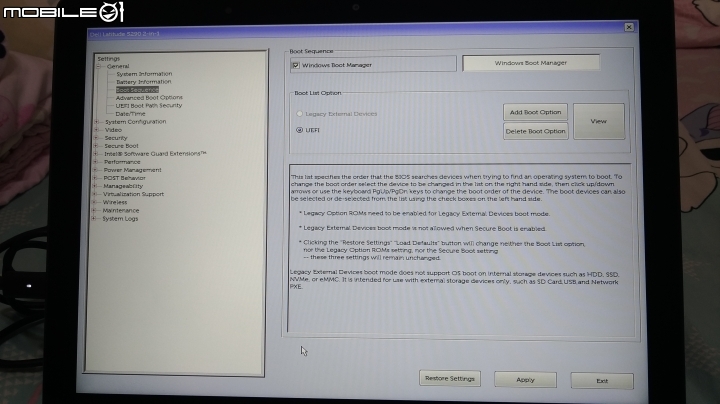This screenshot has height=404, width=720.
Task: Collapse the General tree node
Action: click(98, 66)
